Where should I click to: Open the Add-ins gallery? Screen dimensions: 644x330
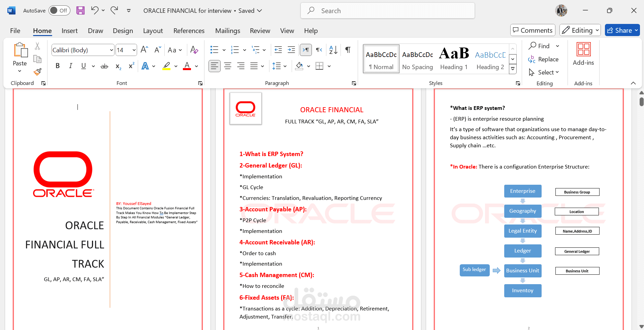583,54
